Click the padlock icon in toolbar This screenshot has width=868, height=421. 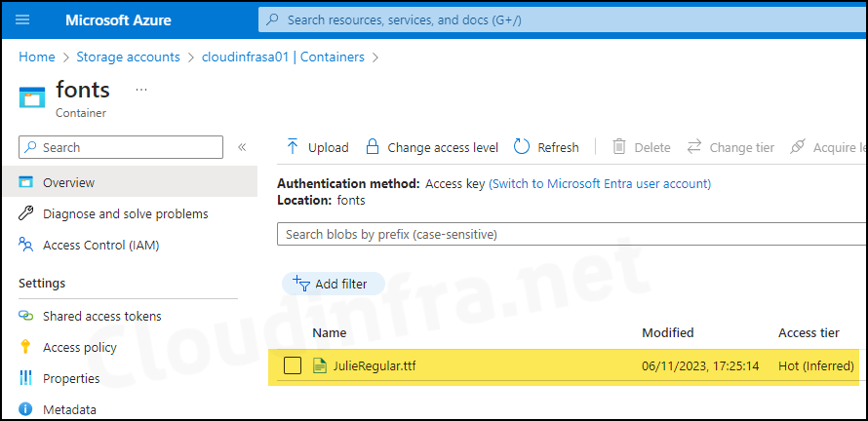(x=373, y=146)
